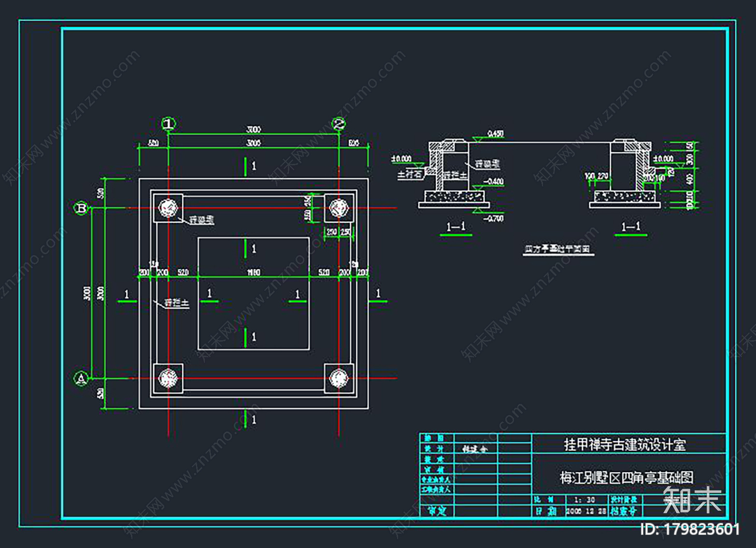Pick the top-left circular column footing
Viewport: 756px width, 548px height.
[x=168, y=208]
